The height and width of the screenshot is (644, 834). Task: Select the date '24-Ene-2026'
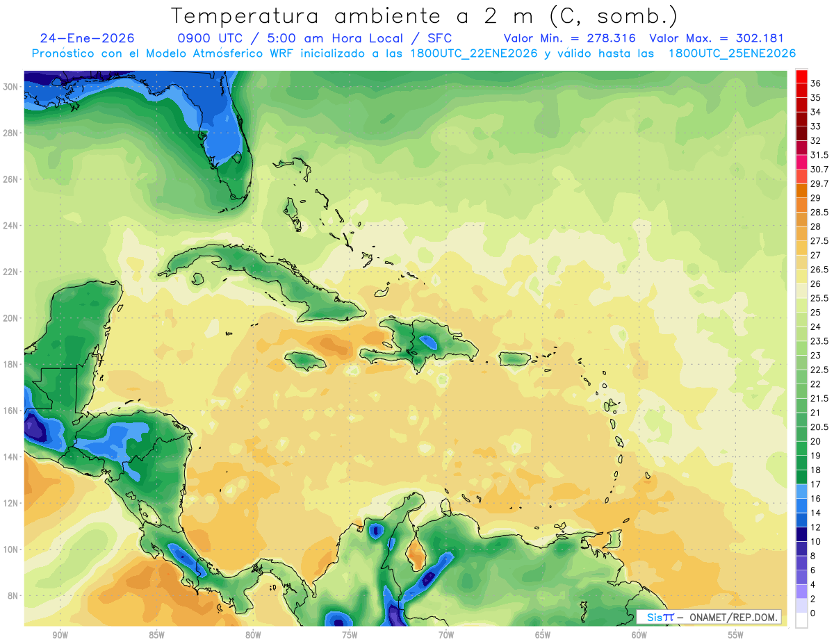point(88,38)
